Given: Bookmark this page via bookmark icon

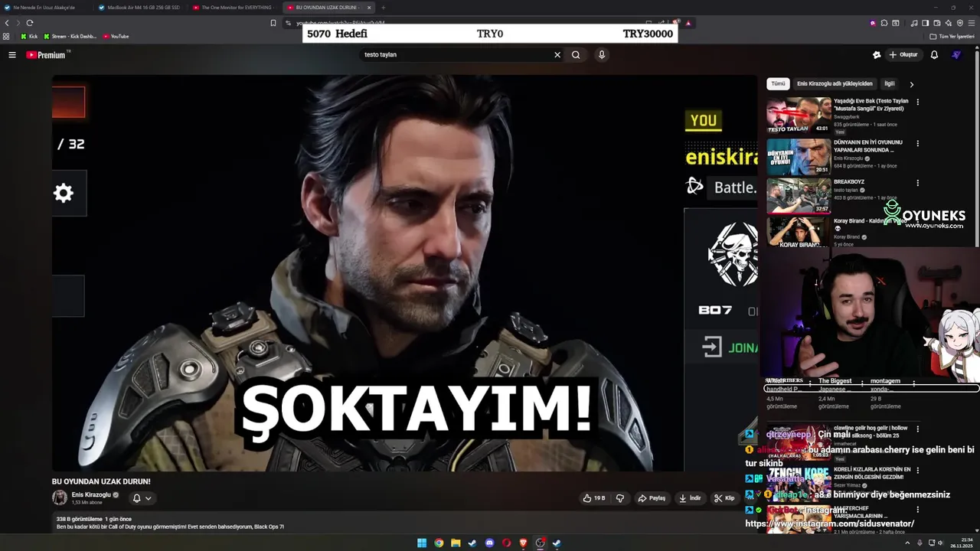Looking at the screenshot, I should pyautogui.click(x=273, y=23).
